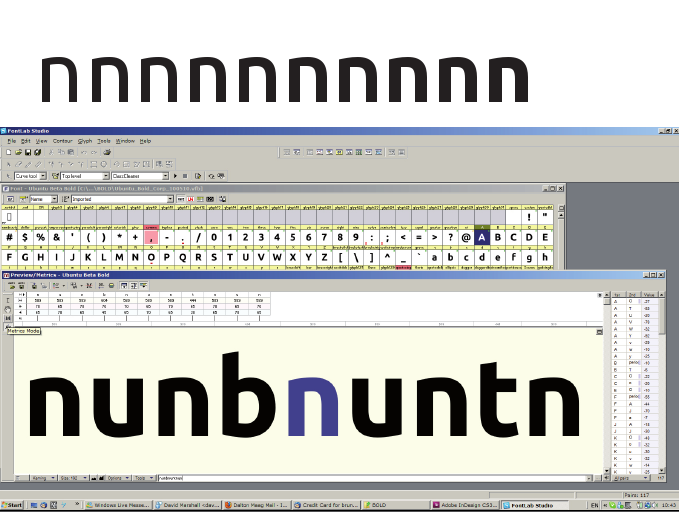Toggle the metrics table panel icon
Screen dimensions: 679x512
click(x=124, y=285)
